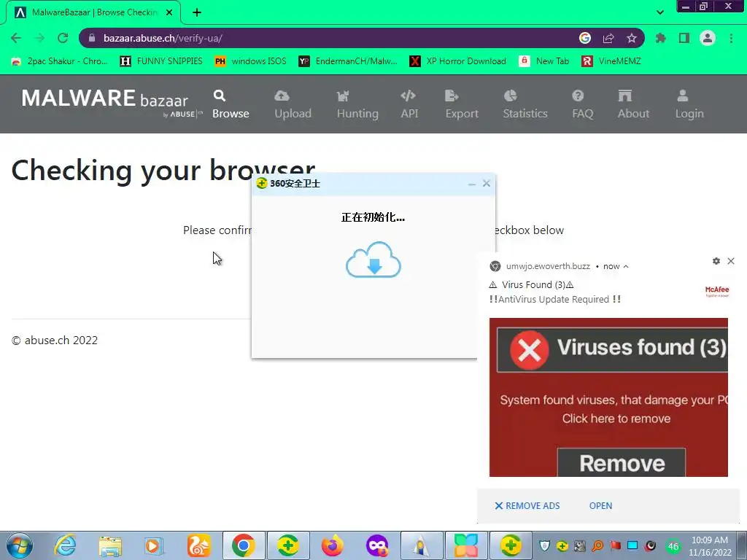Open a new browser tab
The height and width of the screenshot is (560, 747).
click(197, 12)
